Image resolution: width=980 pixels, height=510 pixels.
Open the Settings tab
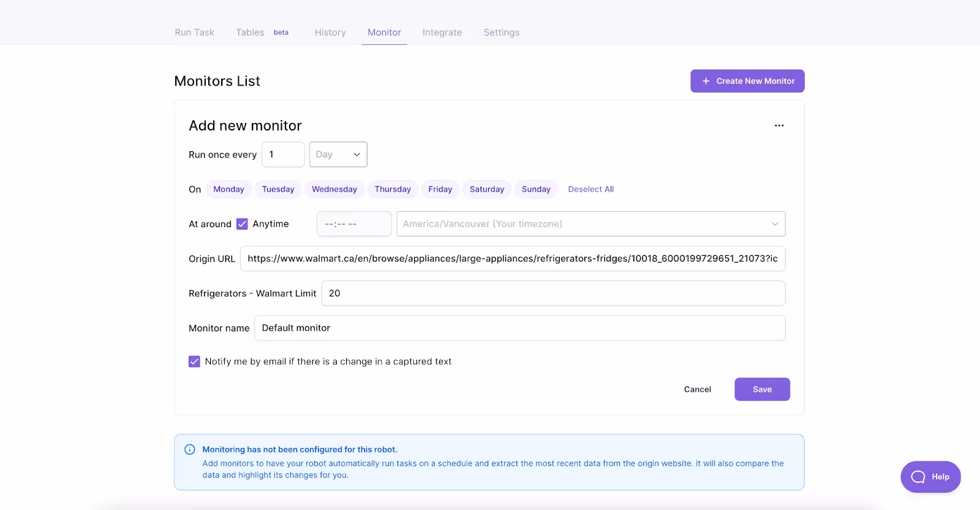tap(502, 32)
